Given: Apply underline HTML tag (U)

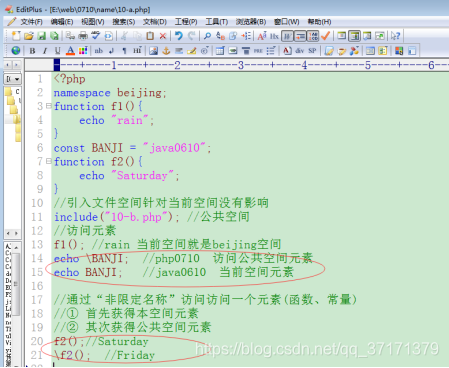Looking at the screenshot, I should click(57, 51).
